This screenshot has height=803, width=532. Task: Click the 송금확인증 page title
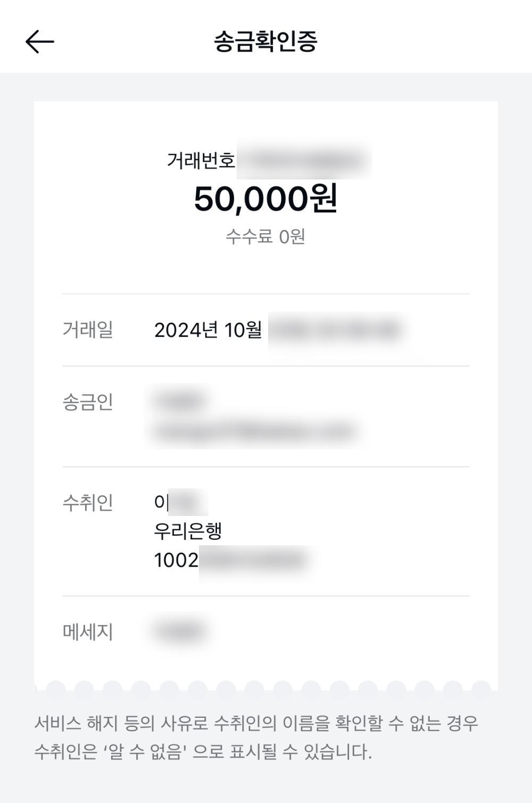tap(265, 42)
